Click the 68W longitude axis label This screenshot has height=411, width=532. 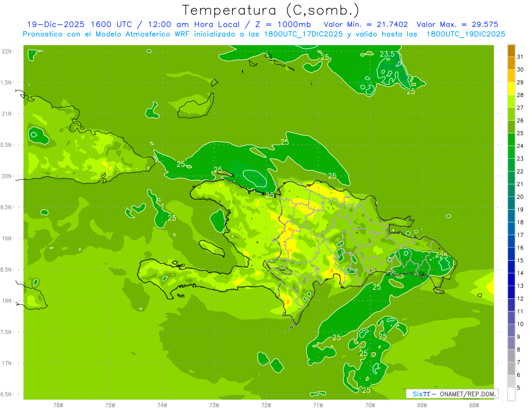click(x=473, y=405)
